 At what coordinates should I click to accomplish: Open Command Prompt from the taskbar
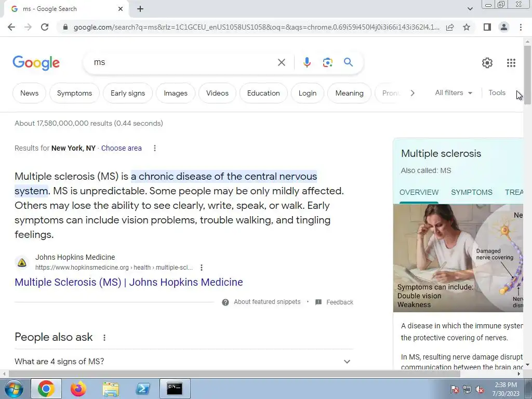[175, 389]
